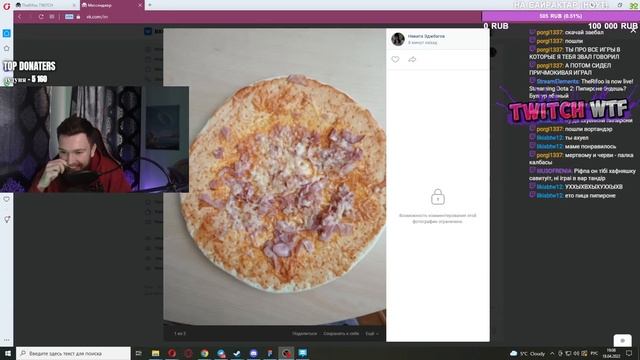Reload the vk.com page
Screen dimensions: 640x360
[x=41, y=17]
